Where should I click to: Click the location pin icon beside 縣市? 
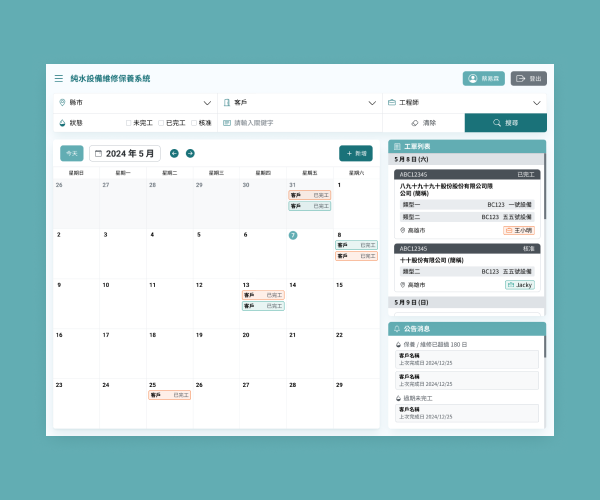coord(62,102)
